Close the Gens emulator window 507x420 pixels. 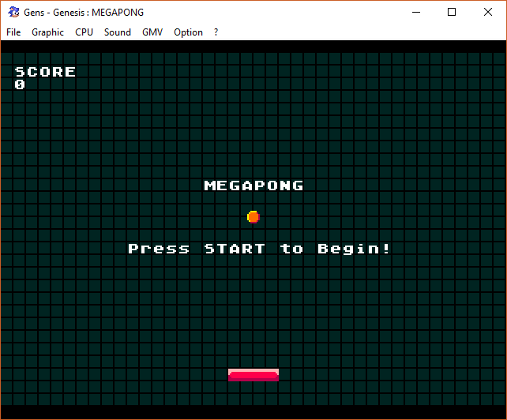tap(488, 13)
